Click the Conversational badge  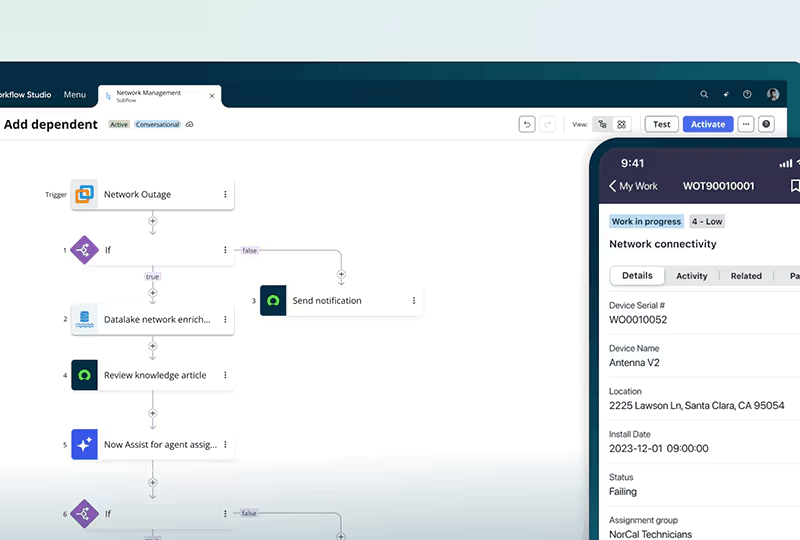coord(158,125)
